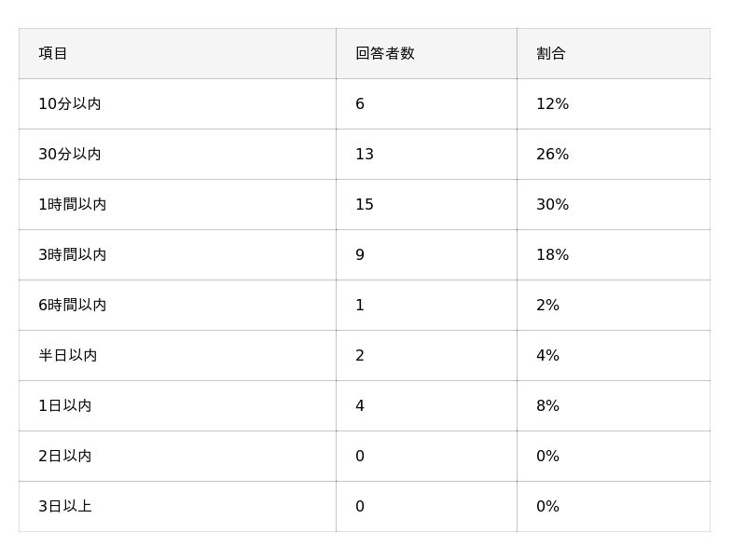Click the 割合 column header
The image size is (746, 560).
tap(550, 54)
